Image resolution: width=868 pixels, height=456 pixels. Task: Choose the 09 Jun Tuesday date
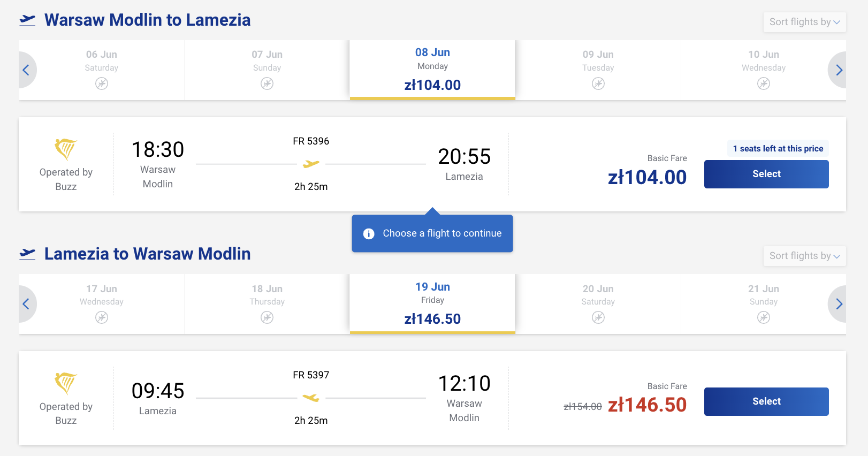coord(598,70)
